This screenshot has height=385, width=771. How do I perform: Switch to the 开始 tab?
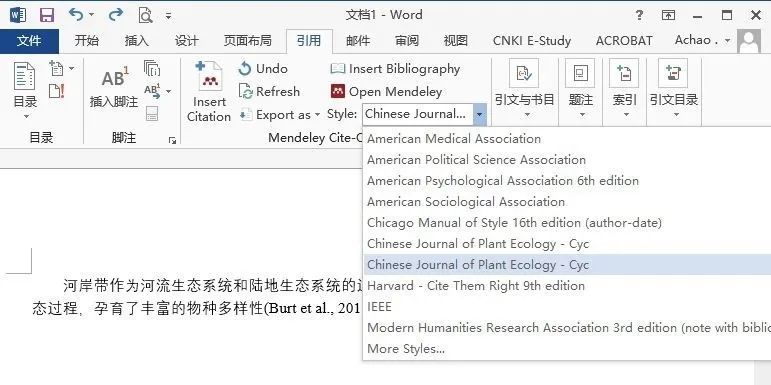[x=87, y=41]
